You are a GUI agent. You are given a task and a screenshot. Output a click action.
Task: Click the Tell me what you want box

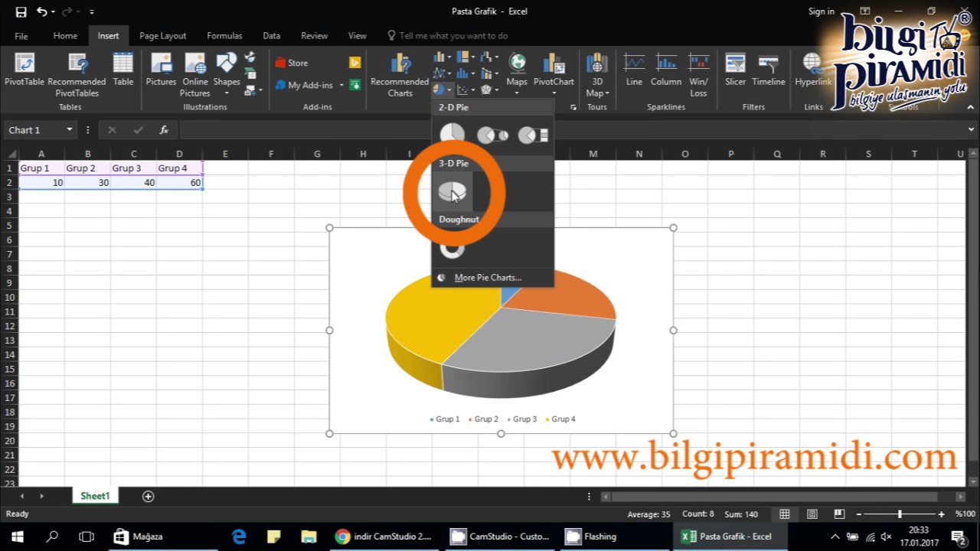coord(447,36)
